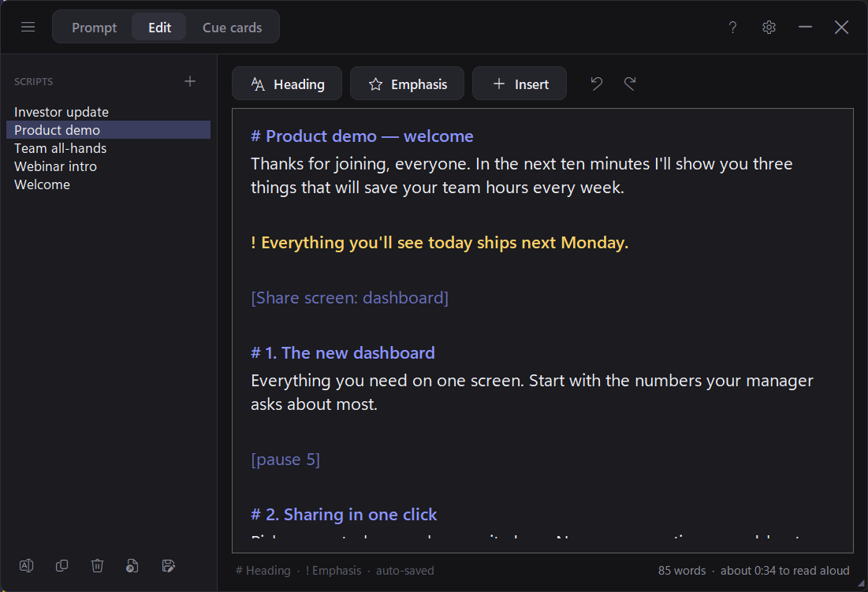Grab the window resize grip corner
Screen dimensions: 868x592
pyautogui.click(x=862, y=584)
